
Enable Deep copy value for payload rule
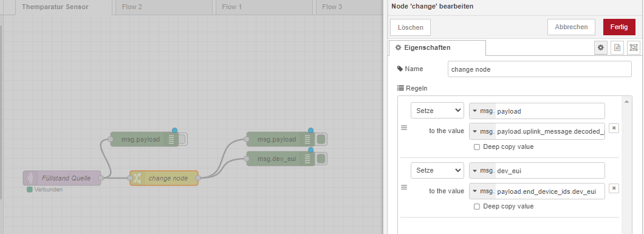pyautogui.click(x=477, y=147)
